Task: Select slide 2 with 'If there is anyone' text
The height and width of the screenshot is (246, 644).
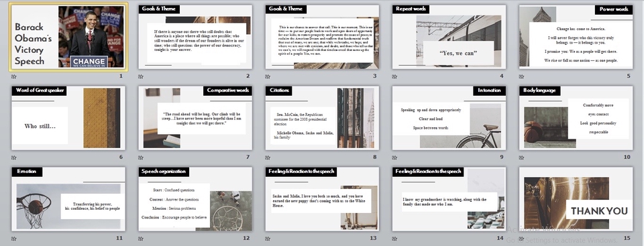Action: pos(195,37)
